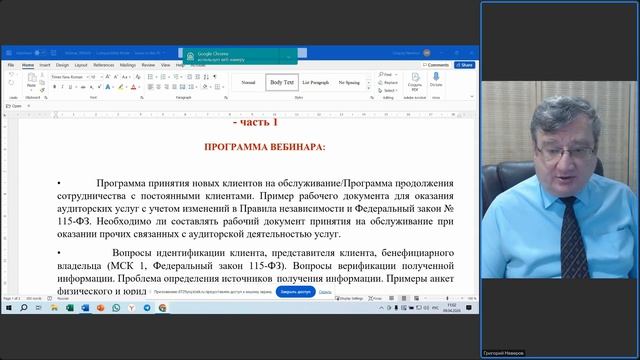The image size is (640, 360).
Task: Click the Align Right icon
Action: [x=166, y=87]
